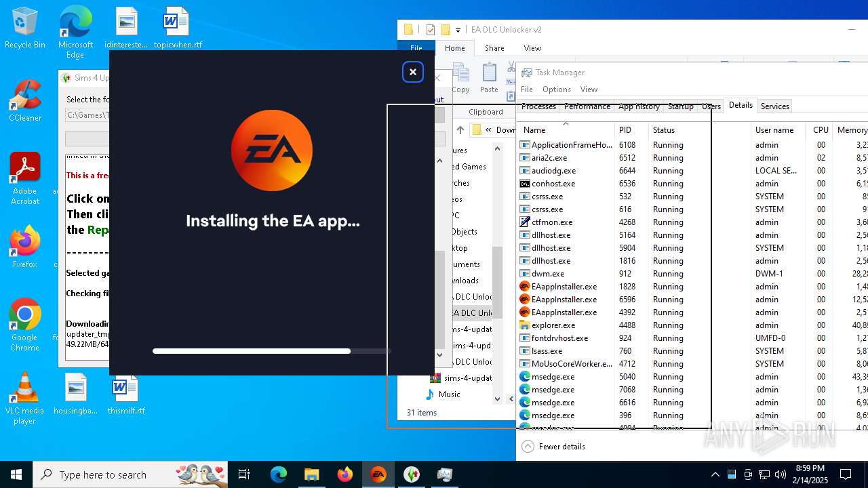The image size is (868, 488).
Task: Open the Recycle Bin desktop icon
Action: click(x=25, y=28)
